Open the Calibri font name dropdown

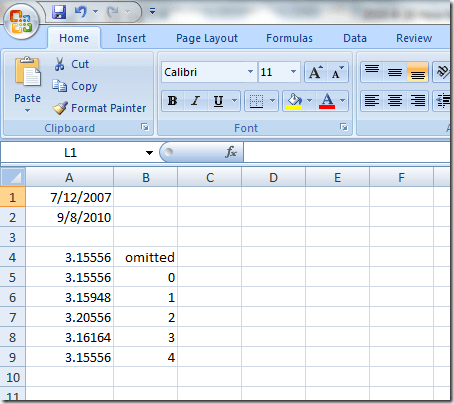pyautogui.click(x=250, y=72)
